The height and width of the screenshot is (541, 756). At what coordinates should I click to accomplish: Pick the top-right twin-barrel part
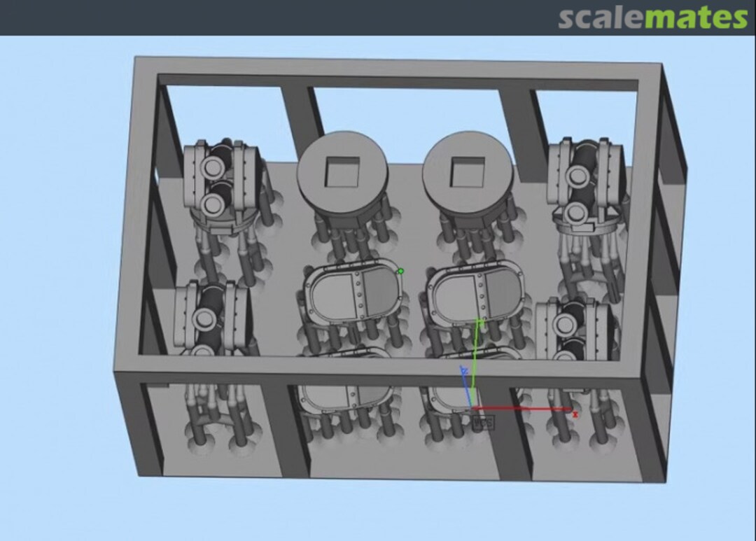(x=585, y=183)
